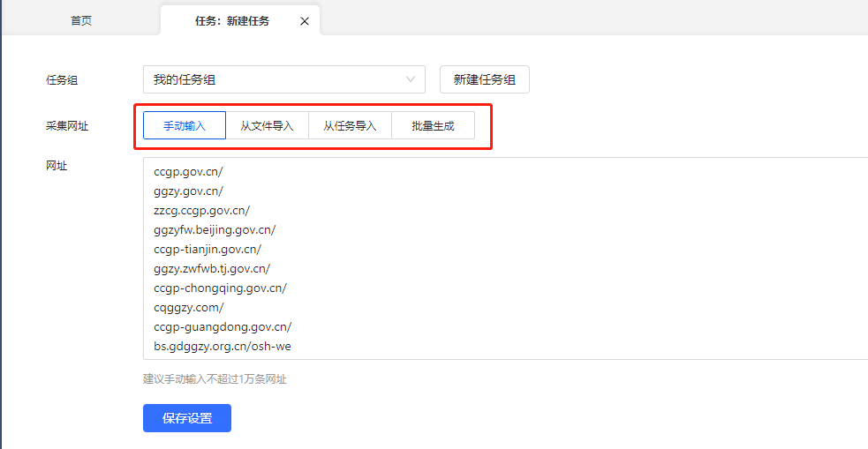This screenshot has width=868, height=449.
Task: Close the 新建任务 tab with X icon
Action: pos(305,21)
